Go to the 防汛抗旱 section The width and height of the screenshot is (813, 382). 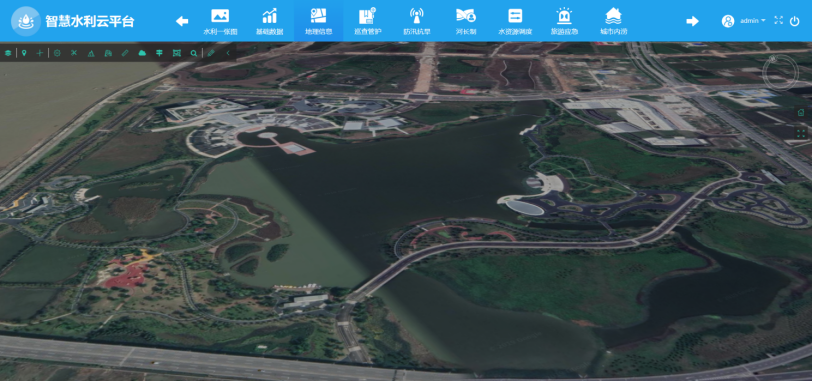click(x=416, y=22)
